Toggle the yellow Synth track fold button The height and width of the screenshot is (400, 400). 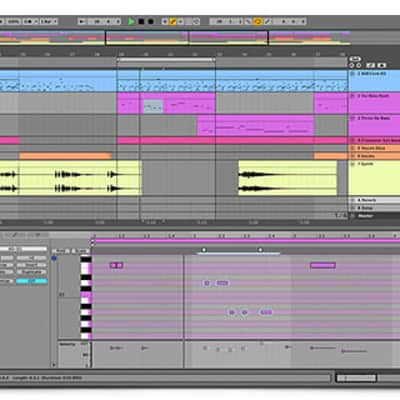point(353,164)
